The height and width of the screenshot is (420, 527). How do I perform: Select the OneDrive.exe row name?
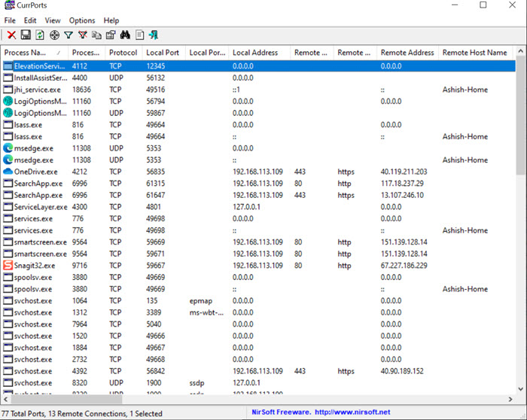coord(36,172)
